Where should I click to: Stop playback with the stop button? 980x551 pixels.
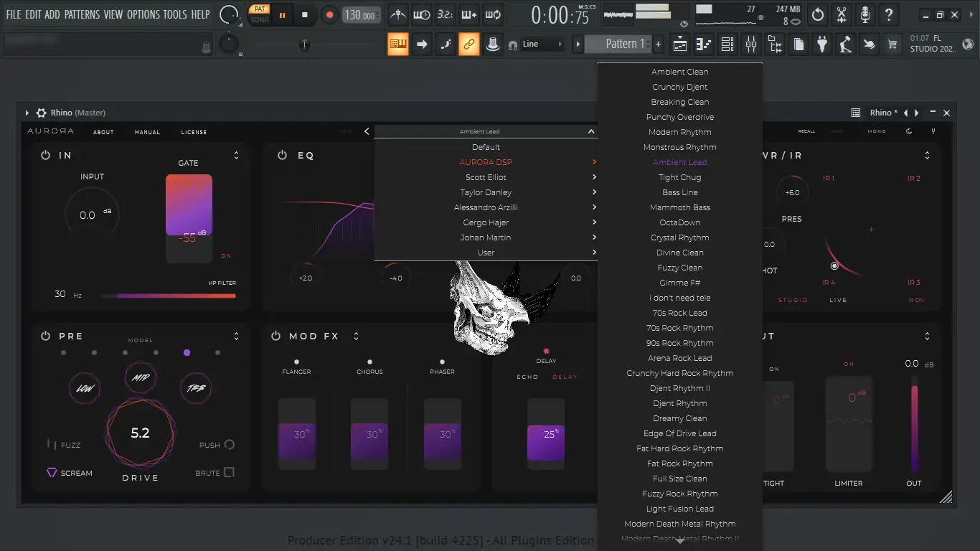[x=305, y=14]
